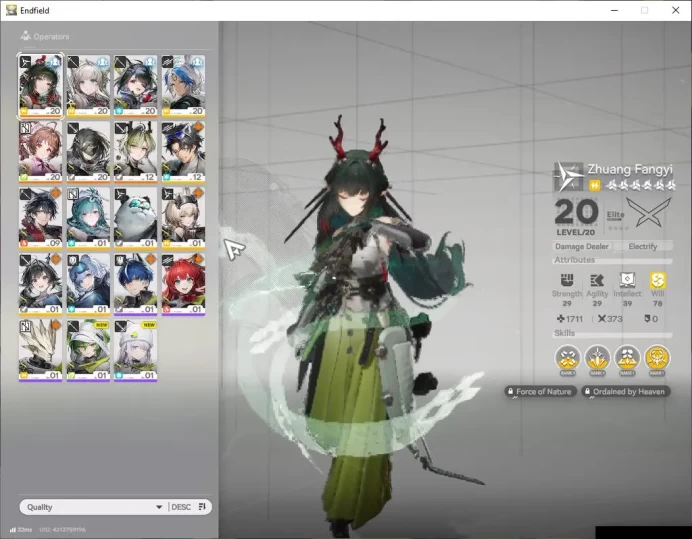The image size is (692, 539).
Task: Click the LEVEL/20 label
Action: coord(575,232)
